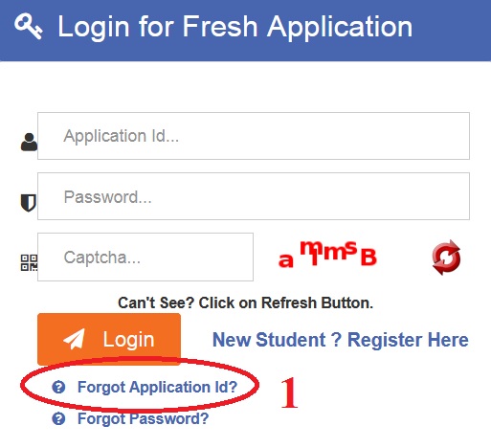Click the red number 1 annotation

tap(289, 392)
